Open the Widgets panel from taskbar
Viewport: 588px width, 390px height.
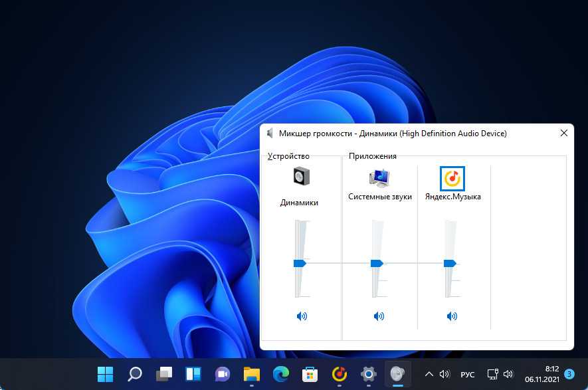[193, 374]
